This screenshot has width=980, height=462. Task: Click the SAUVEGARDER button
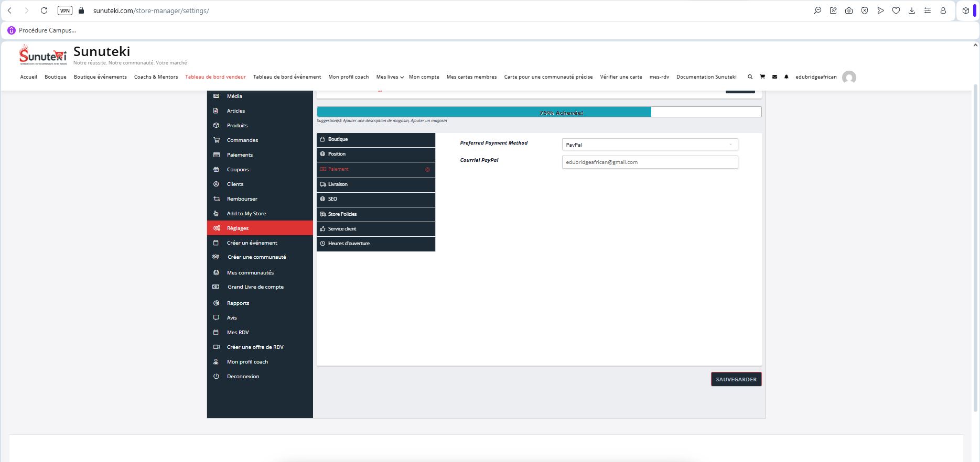736,379
